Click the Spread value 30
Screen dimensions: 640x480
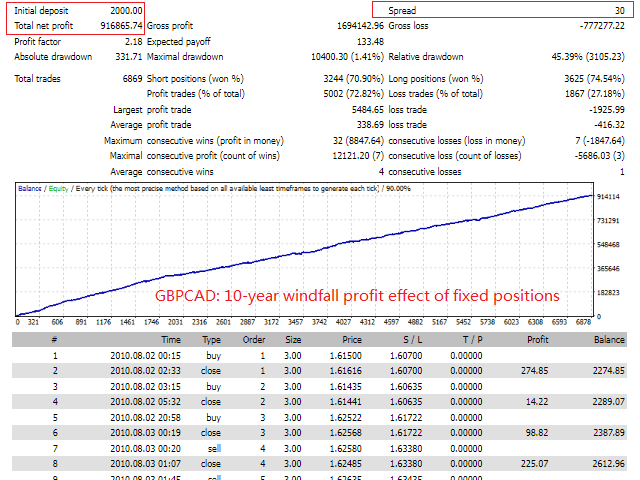pos(620,11)
